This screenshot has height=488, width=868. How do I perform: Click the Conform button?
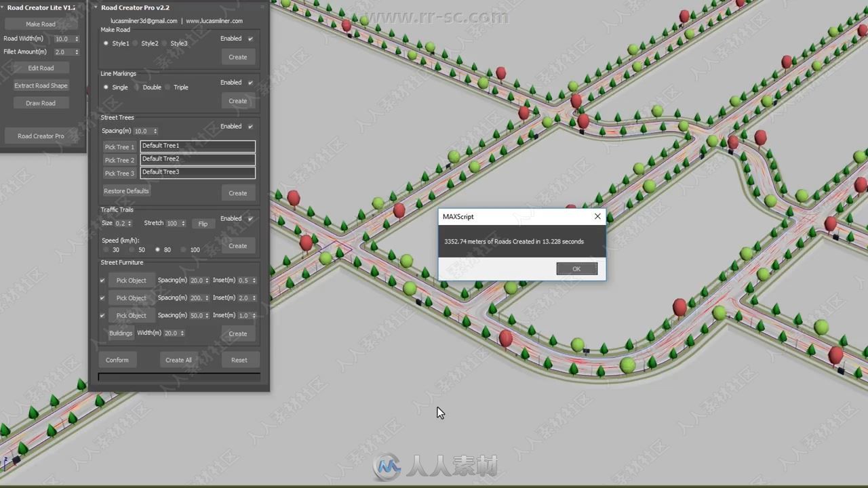pyautogui.click(x=117, y=360)
